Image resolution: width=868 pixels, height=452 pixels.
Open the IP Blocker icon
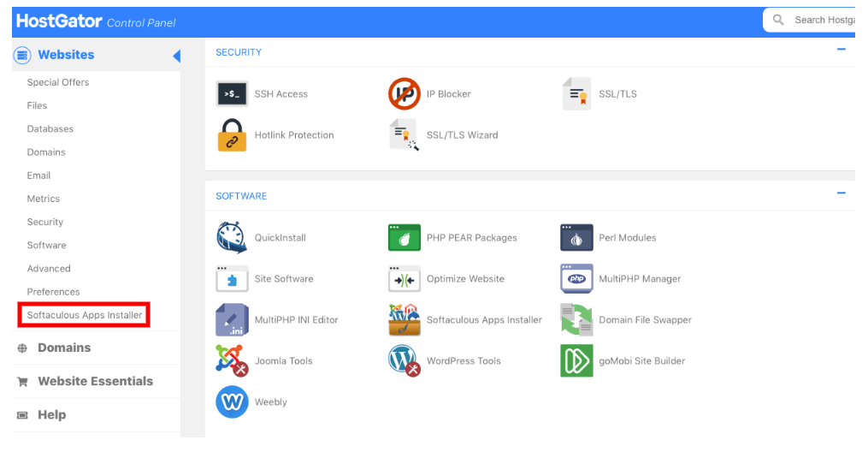[404, 93]
